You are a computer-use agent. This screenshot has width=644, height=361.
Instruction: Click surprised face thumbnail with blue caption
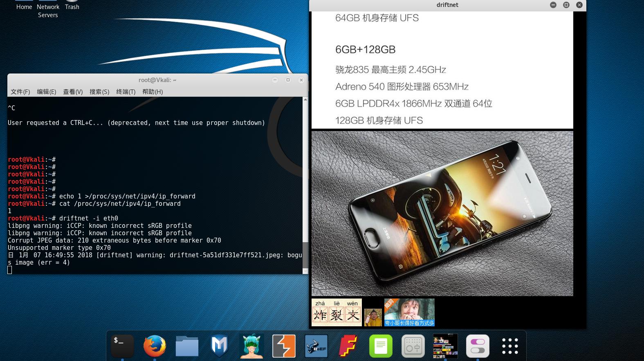409,312
